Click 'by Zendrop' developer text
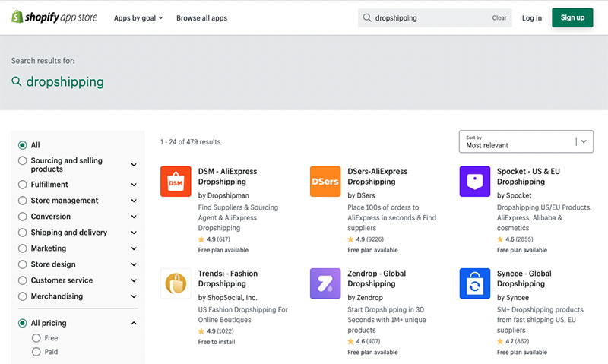 pyautogui.click(x=365, y=297)
